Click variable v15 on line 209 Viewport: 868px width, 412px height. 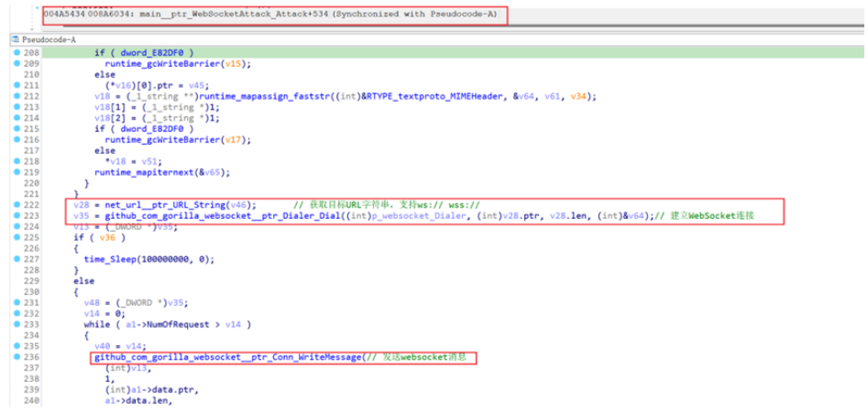point(233,63)
